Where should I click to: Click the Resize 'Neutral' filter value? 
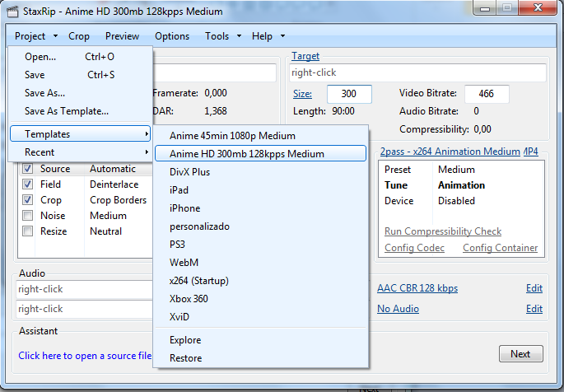click(105, 231)
